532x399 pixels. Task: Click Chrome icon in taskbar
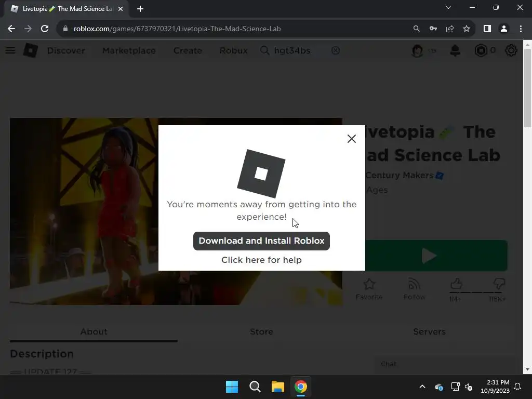tap(301, 387)
